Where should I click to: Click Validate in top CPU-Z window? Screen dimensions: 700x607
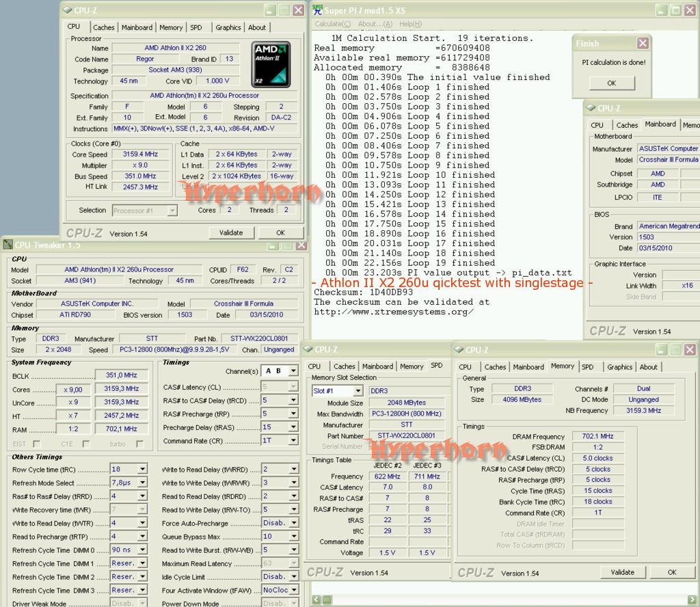(231, 232)
